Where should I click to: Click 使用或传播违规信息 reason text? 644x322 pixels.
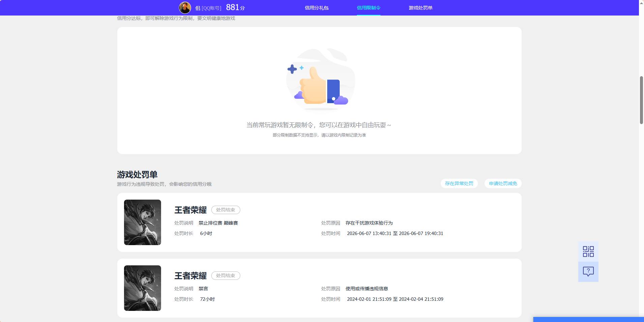coord(367,289)
